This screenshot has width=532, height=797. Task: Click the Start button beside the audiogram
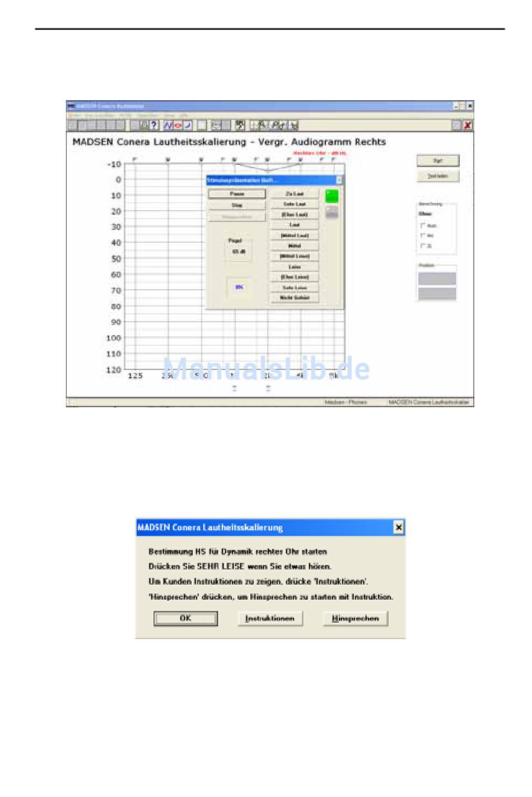438,160
